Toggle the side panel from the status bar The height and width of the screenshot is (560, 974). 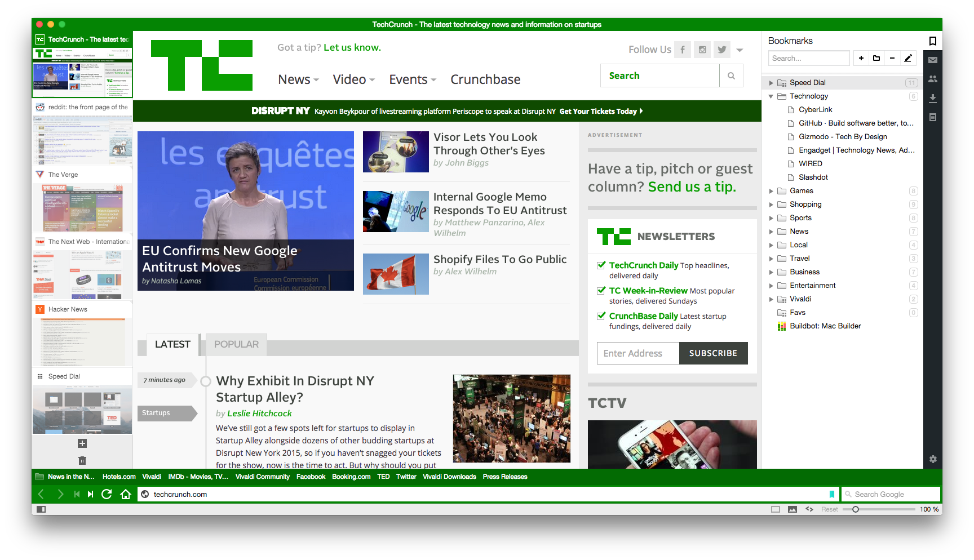41,509
